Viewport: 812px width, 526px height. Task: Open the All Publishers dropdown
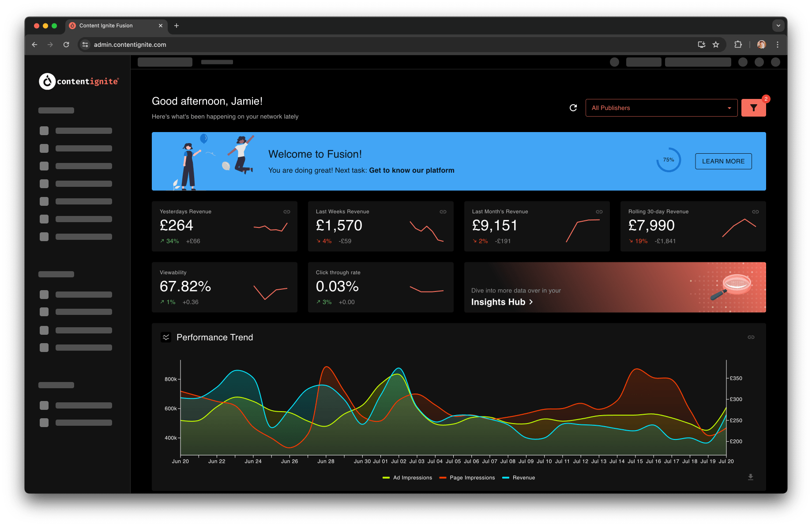tap(661, 107)
